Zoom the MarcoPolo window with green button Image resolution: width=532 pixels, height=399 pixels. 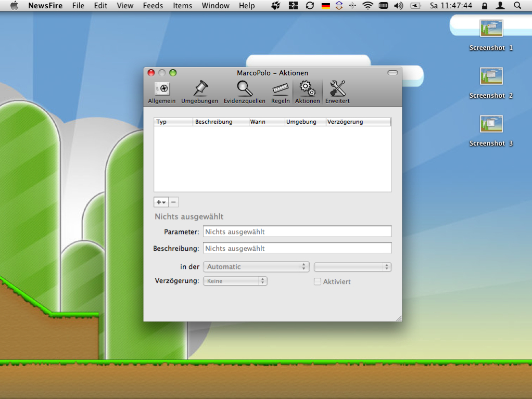173,73
